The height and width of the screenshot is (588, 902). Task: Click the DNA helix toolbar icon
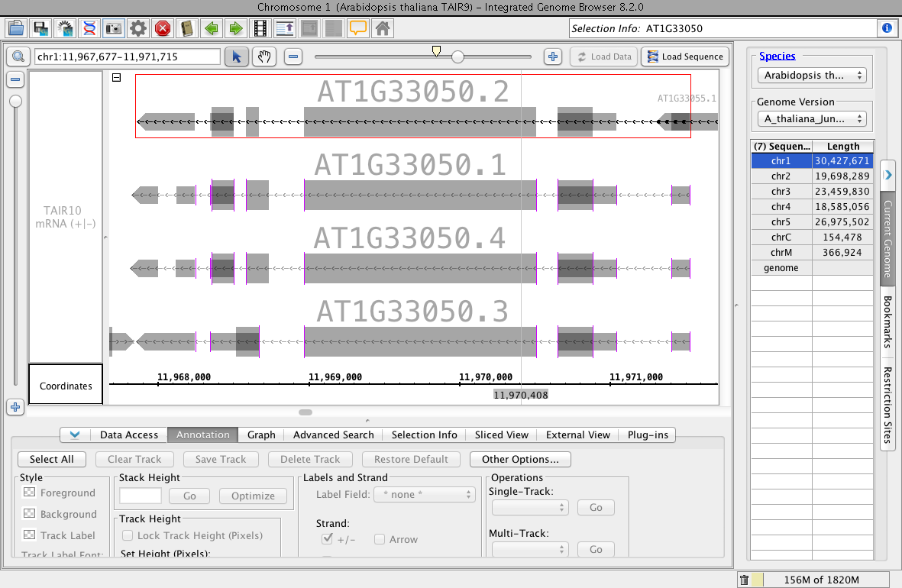(x=89, y=29)
